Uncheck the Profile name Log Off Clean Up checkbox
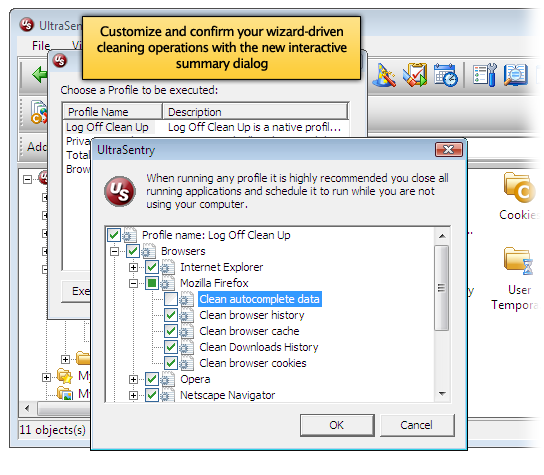The image size is (544, 475). (x=114, y=235)
